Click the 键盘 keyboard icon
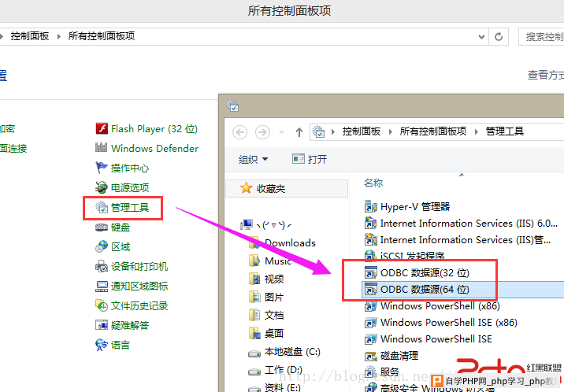 click(x=102, y=227)
